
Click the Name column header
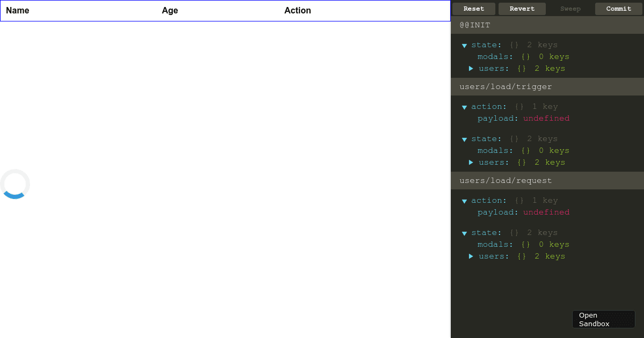pyautogui.click(x=18, y=10)
